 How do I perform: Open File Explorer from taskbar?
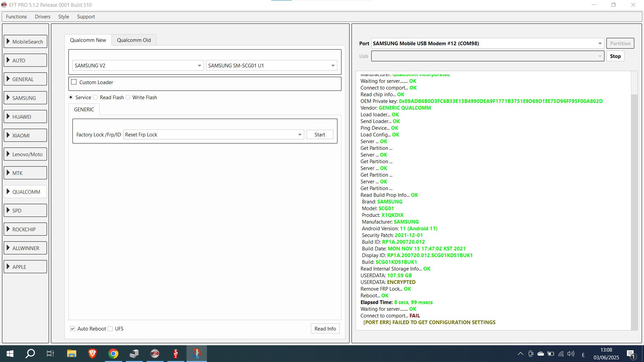71,354
